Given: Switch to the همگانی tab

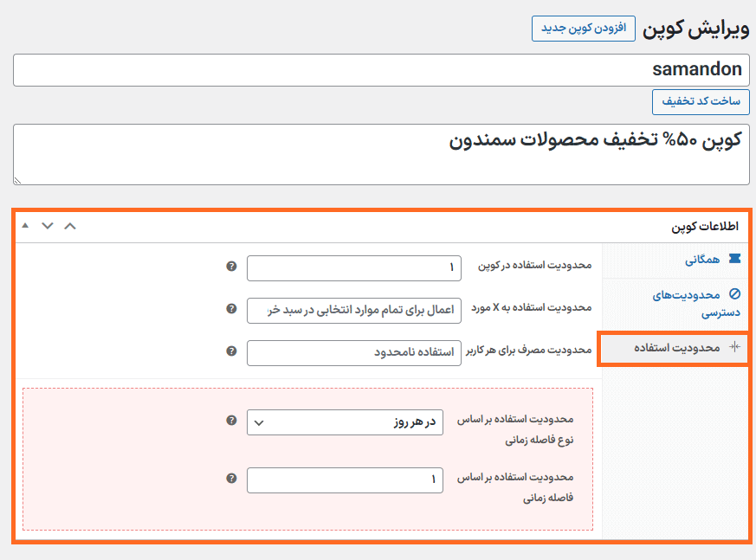Looking at the screenshot, I should click(x=703, y=258).
